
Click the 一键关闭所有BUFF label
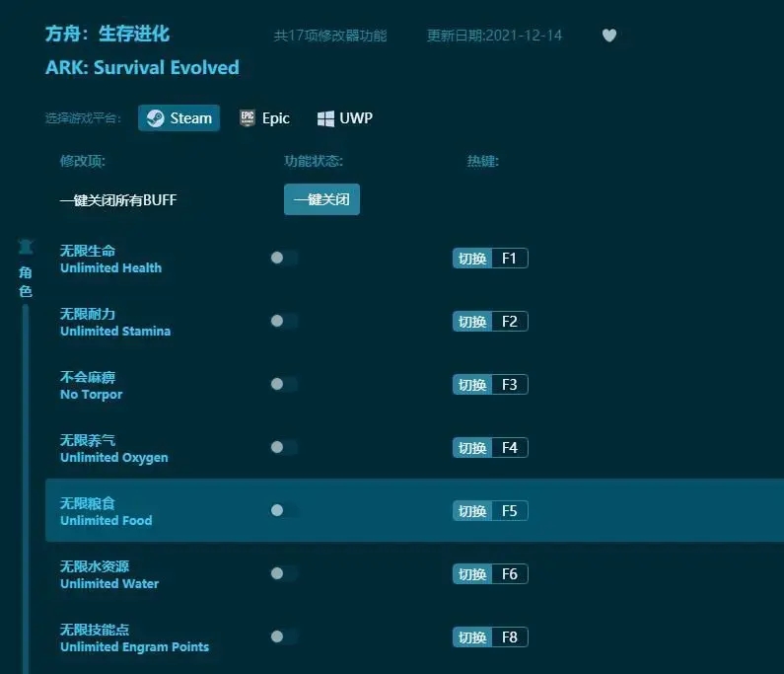tap(118, 200)
